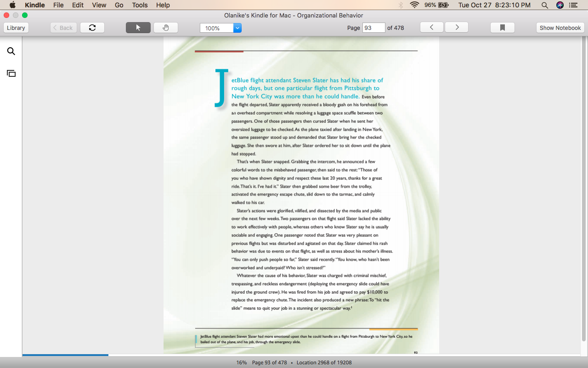Open Spotlight search in menu bar
588x368 pixels.
(545, 5)
